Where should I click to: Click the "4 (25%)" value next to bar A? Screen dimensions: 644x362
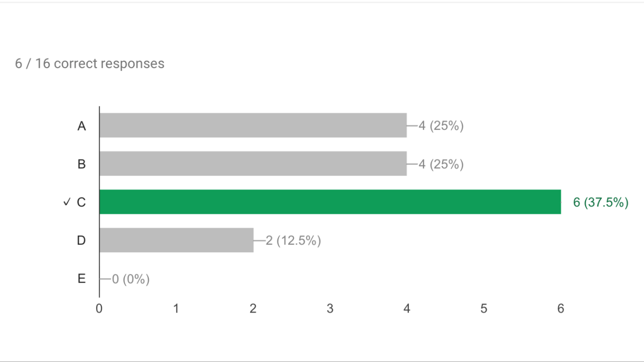click(441, 126)
